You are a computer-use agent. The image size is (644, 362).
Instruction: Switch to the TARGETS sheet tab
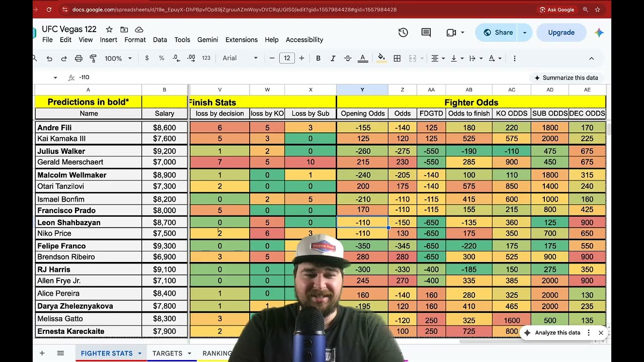click(167, 353)
